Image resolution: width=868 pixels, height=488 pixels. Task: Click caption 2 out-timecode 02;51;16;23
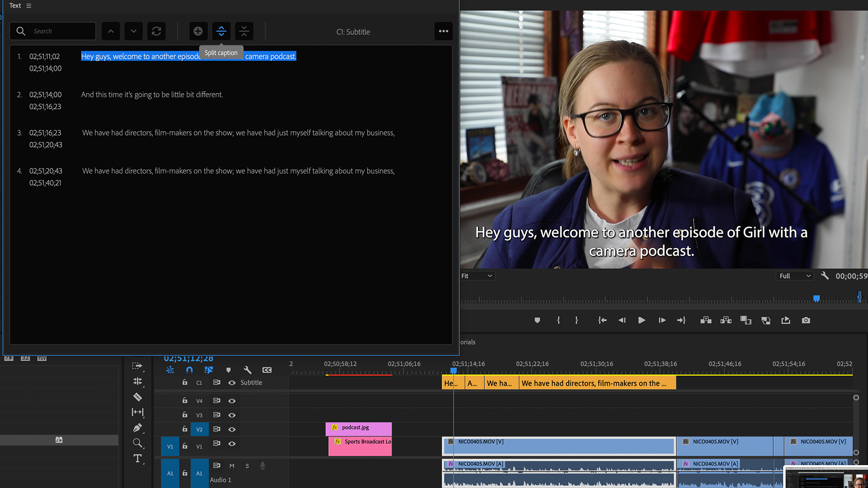(45, 107)
